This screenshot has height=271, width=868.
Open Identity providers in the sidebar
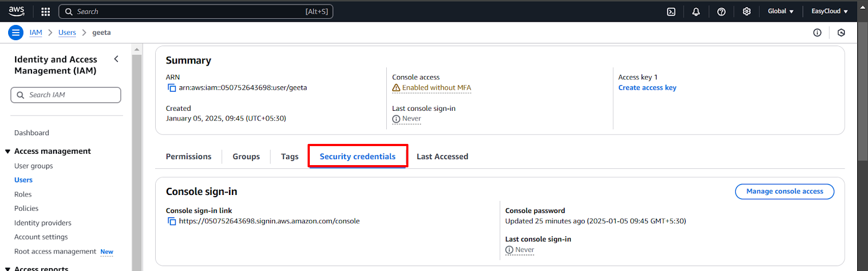pos(43,223)
